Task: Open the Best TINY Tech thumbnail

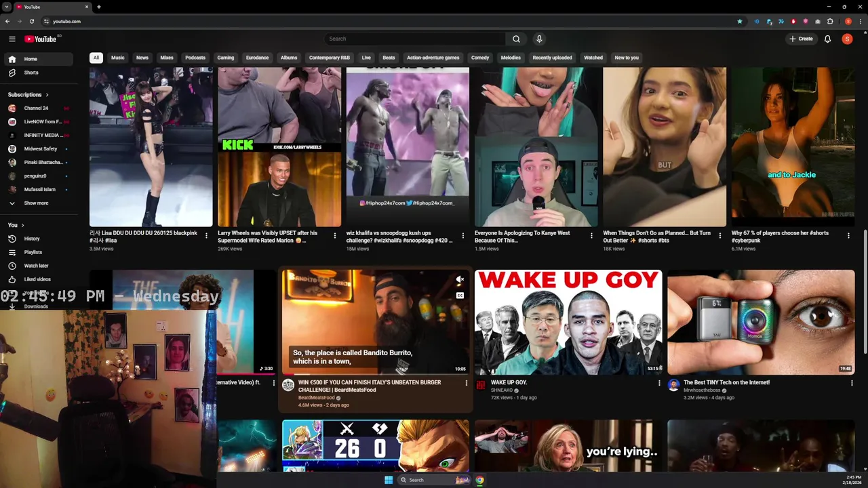Action: [x=761, y=323]
